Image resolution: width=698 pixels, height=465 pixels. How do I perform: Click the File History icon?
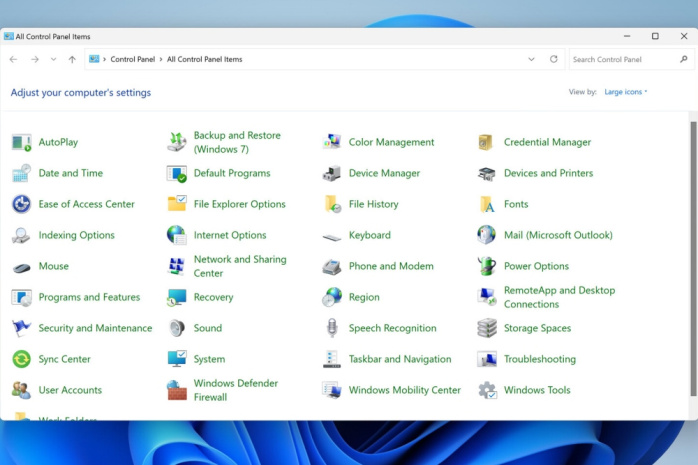point(332,204)
